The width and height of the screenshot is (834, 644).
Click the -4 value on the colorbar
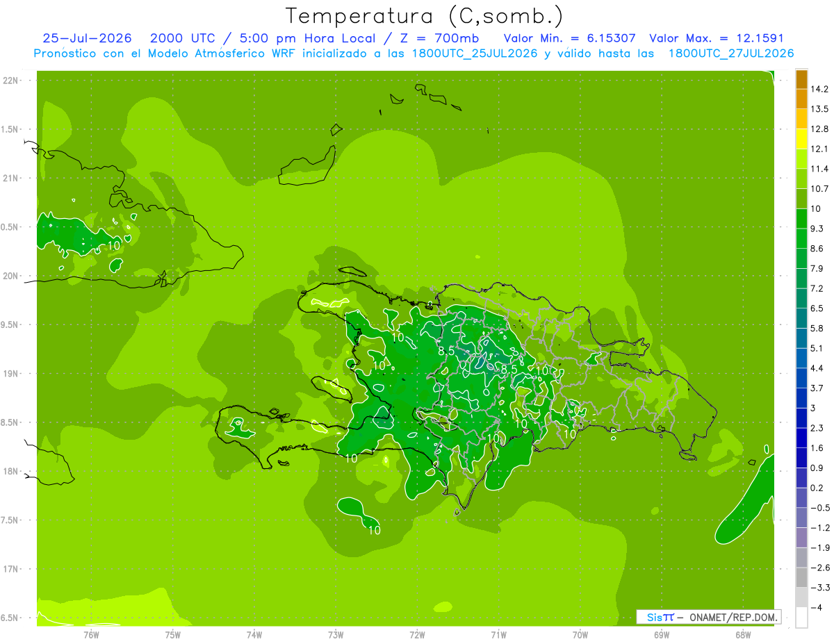click(817, 607)
